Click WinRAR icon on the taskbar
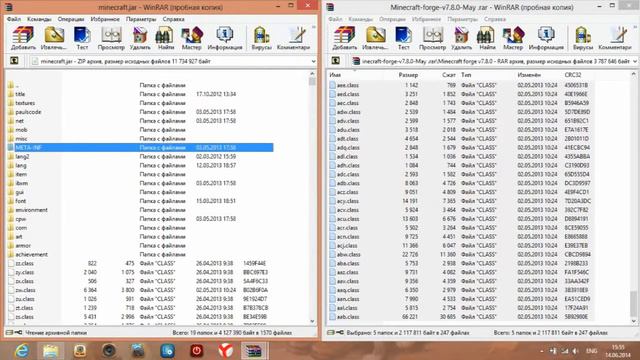640x360 pixels. 253,351
